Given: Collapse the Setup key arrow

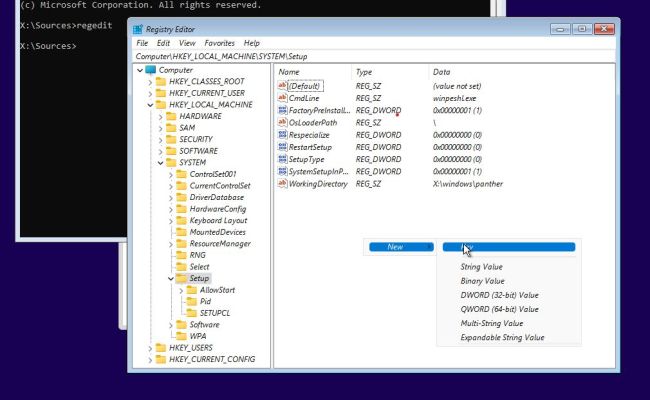Looking at the screenshot, I should click(x=171, y=279).
